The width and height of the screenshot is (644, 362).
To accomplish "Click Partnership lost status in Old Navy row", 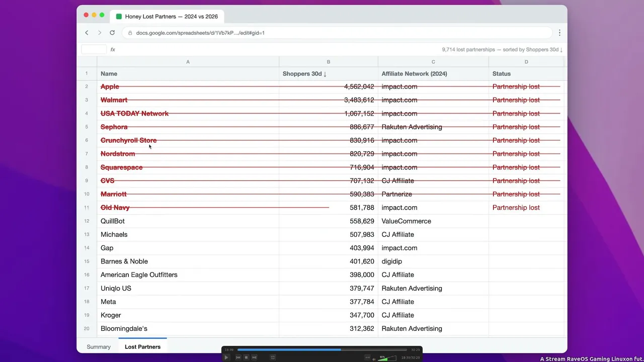I will (x=516, y=208).
